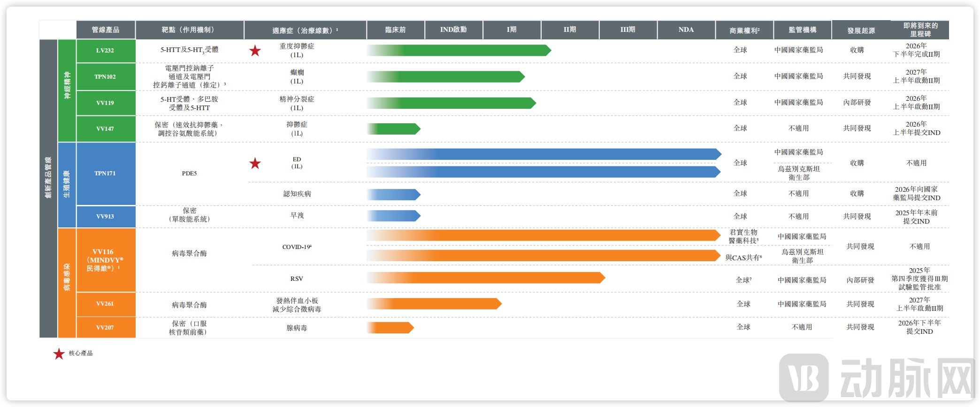Screen dimensions: 980x407
Task: Select the 商業權利 column header
Action: tap(744, 30)
